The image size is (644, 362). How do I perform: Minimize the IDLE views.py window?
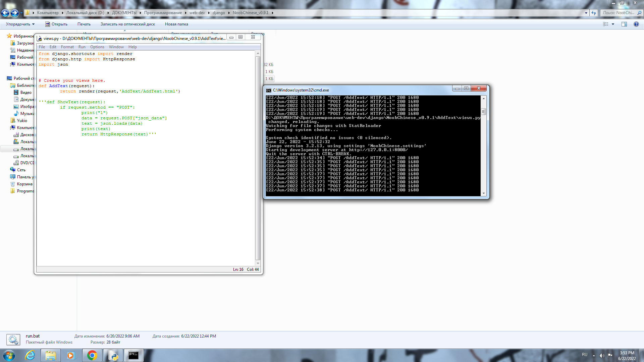tap(231, 38)
